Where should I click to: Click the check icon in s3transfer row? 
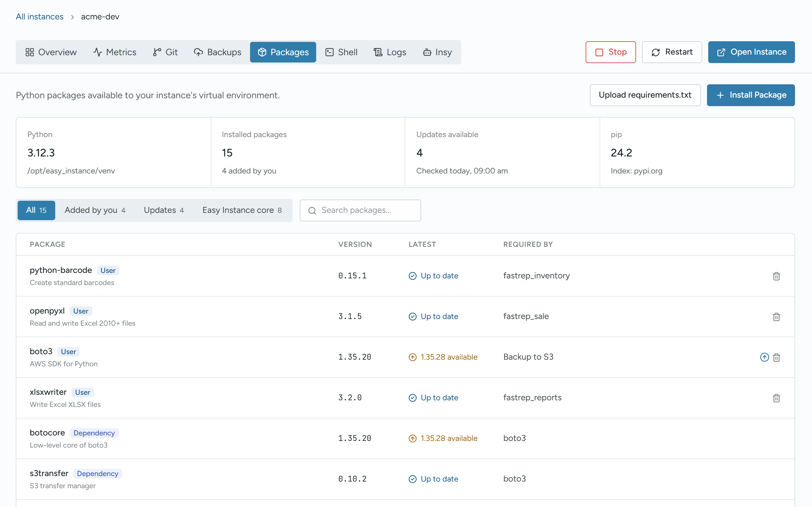point(412,479)
